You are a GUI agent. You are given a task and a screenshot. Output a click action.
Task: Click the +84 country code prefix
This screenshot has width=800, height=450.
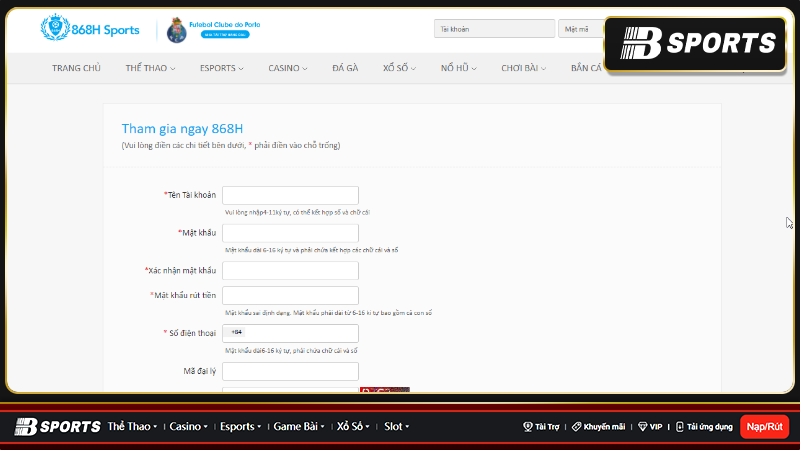236,332
